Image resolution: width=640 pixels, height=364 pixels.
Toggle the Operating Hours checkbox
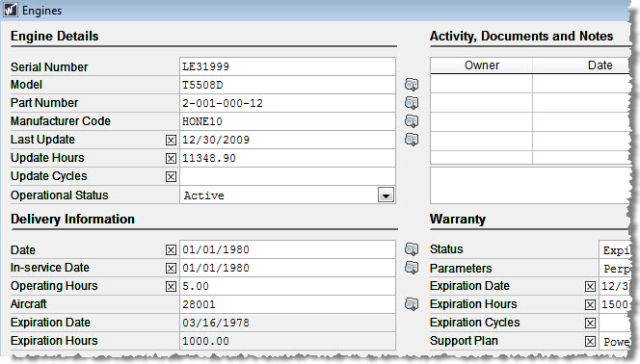(171, 287)
